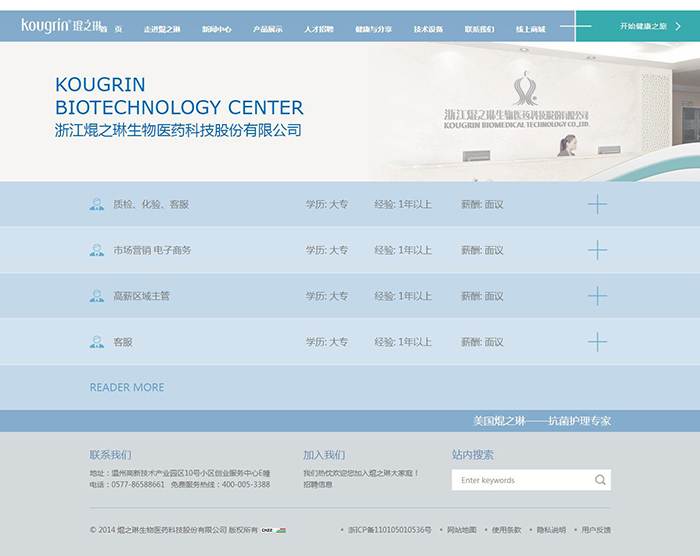Select the 人才招聘 navigation item
Image resolution: width=700 pixels, height=556 pixels.
(x=319, y=29)
